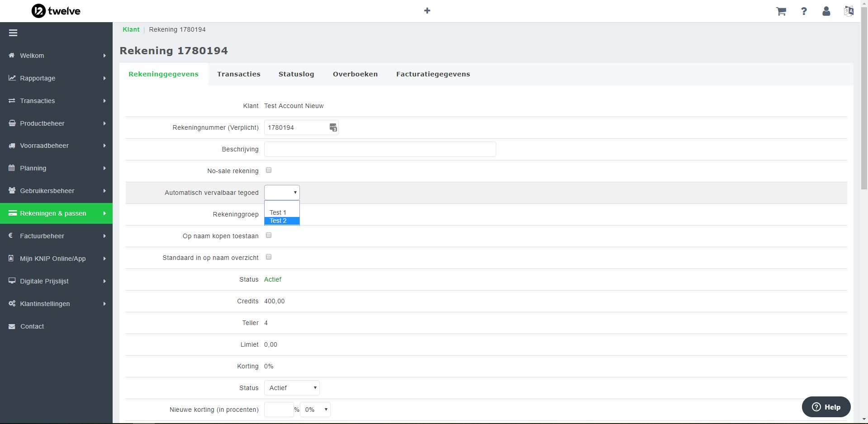Click the generate icon in Rekeningnummer field
The height and width of the screenshot is (424, 868).
tap(333, 128)
